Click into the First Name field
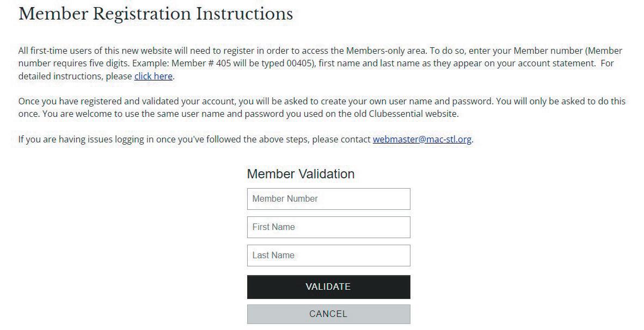This screenshot has height=330, width=644. pyautogui.click(x=328, y=227)
